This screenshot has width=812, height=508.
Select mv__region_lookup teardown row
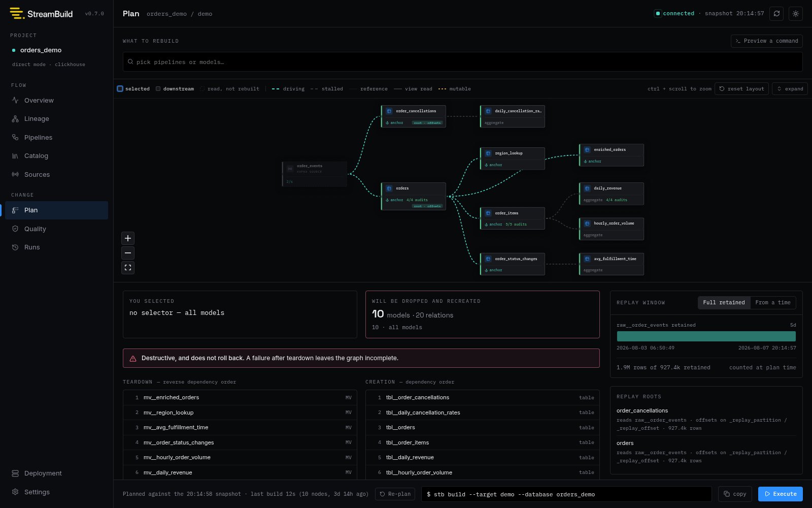(240, 412)
